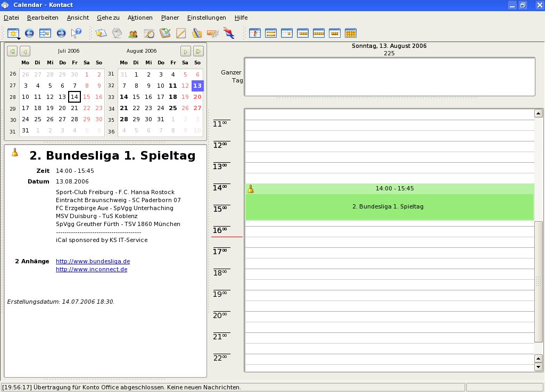Select August 11 in the mini calendar
This screenshot has width=545, height=392.
point(173,86)
